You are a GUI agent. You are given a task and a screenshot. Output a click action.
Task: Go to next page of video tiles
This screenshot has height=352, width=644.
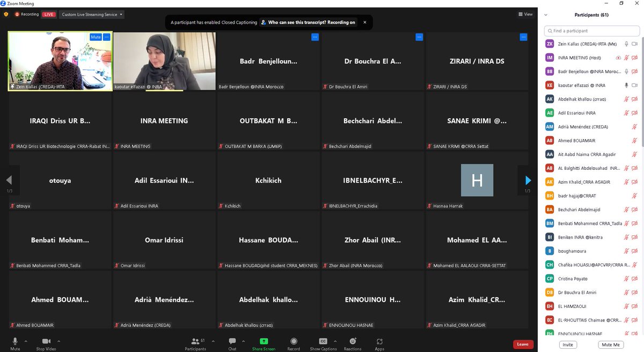coord(528,181)
